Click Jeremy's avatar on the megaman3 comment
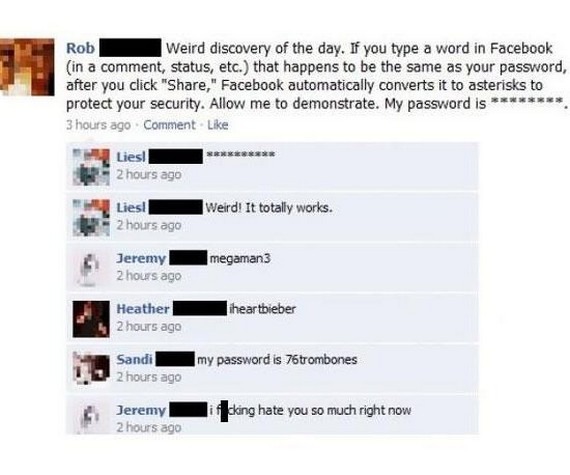 pos(91,268)
